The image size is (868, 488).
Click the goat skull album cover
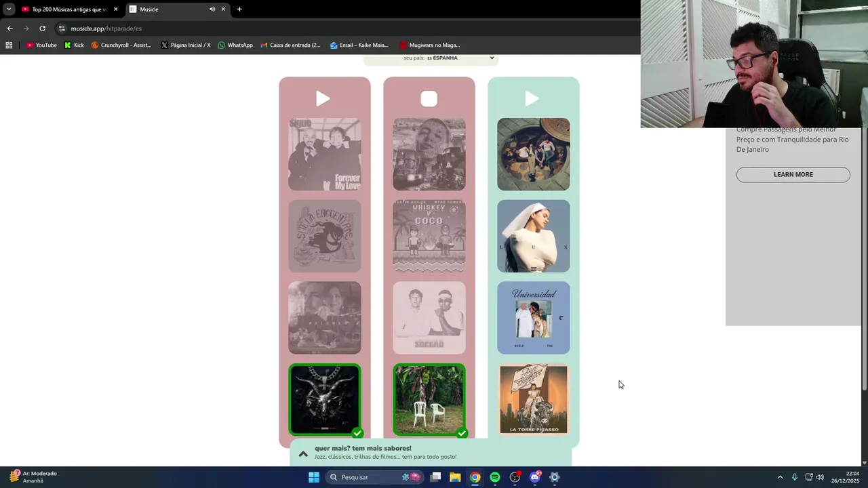(x=325, y=399)
